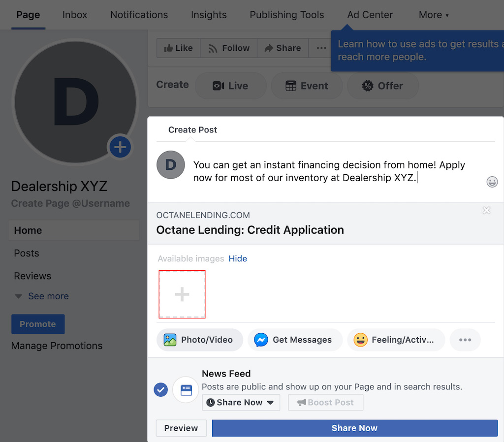Choose Feeling/Activity for the post
The height and width of the screenshot is (442, 504).
pos(395,340)
